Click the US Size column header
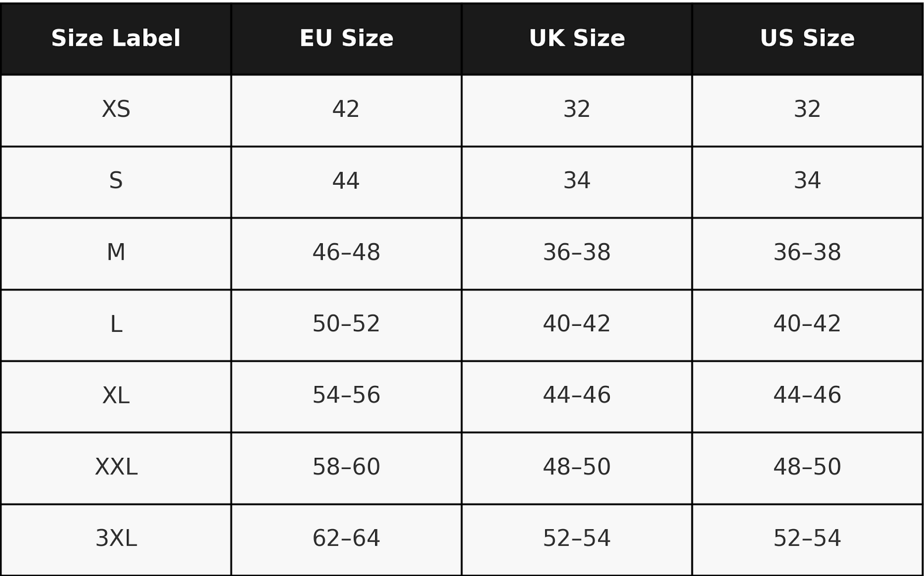 [x=807, y=39]
